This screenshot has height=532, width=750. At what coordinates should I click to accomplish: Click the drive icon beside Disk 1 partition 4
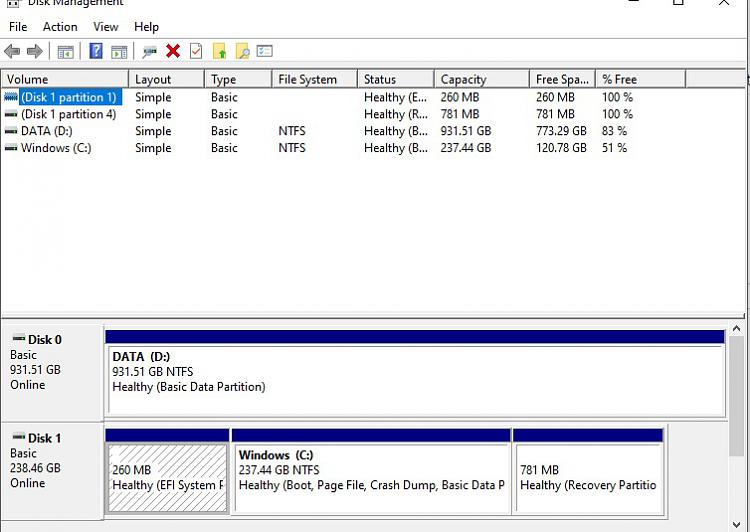[11, 114]
